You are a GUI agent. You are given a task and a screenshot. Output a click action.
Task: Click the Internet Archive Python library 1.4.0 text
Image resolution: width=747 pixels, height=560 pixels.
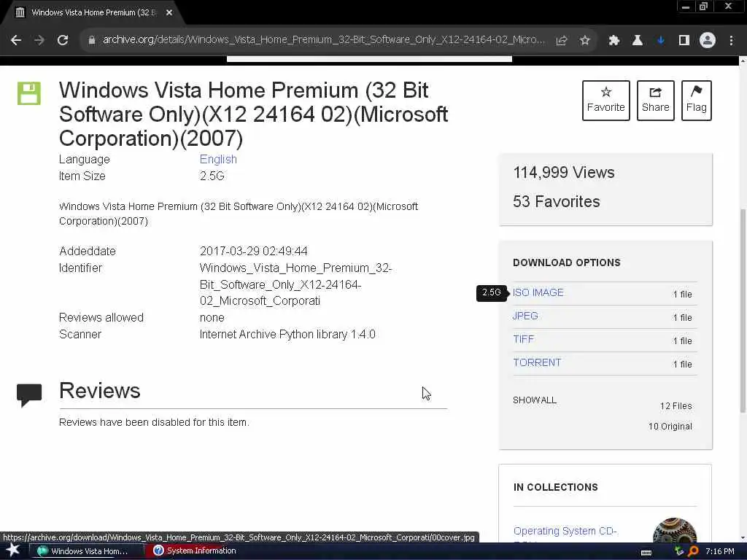coord(287,334)
